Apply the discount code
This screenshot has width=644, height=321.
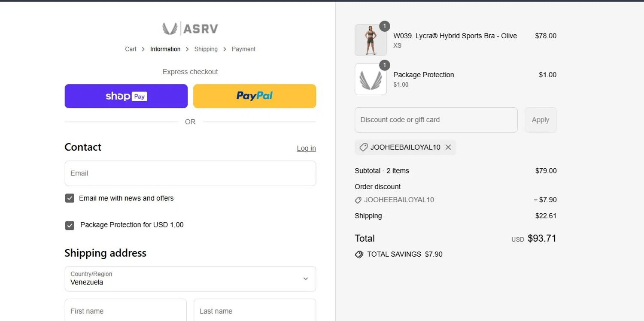point(541,120)
